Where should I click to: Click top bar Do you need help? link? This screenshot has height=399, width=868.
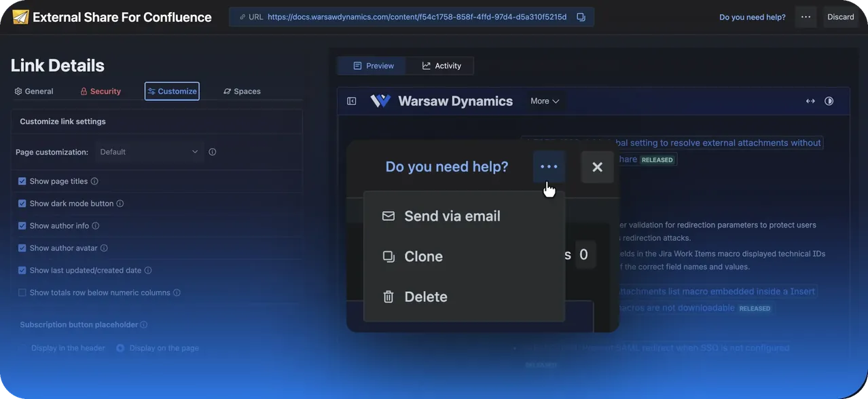click(753, 17)
